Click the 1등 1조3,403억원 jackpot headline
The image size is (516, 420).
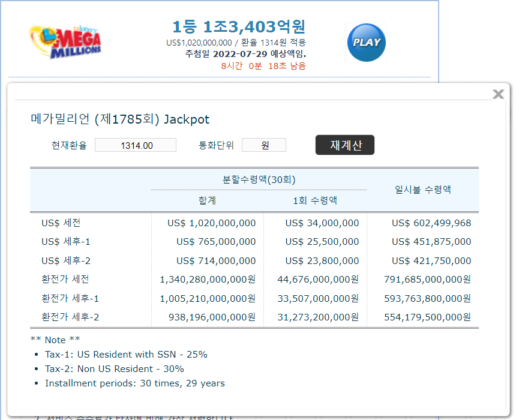click(239, 26)
